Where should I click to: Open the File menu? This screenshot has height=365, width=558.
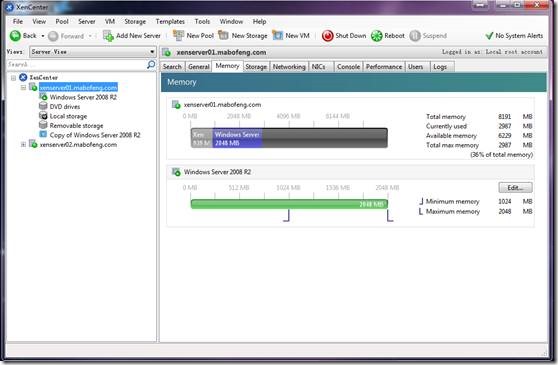coord(17,21)
